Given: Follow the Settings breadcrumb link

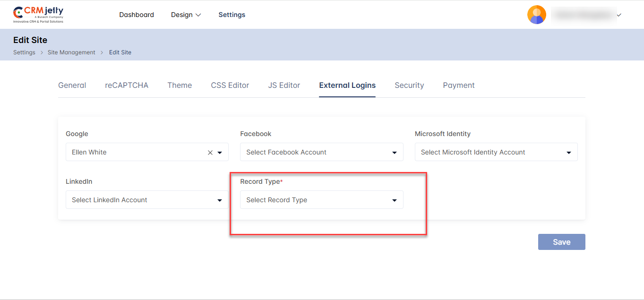Looking at the screenshot, I should [x=24, y=52].
